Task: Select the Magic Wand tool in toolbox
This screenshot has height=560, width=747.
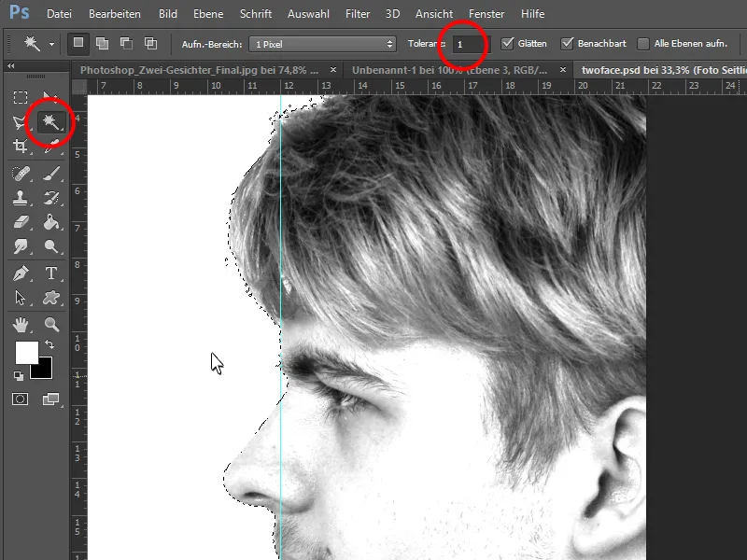Action: [x=50, y=122]
